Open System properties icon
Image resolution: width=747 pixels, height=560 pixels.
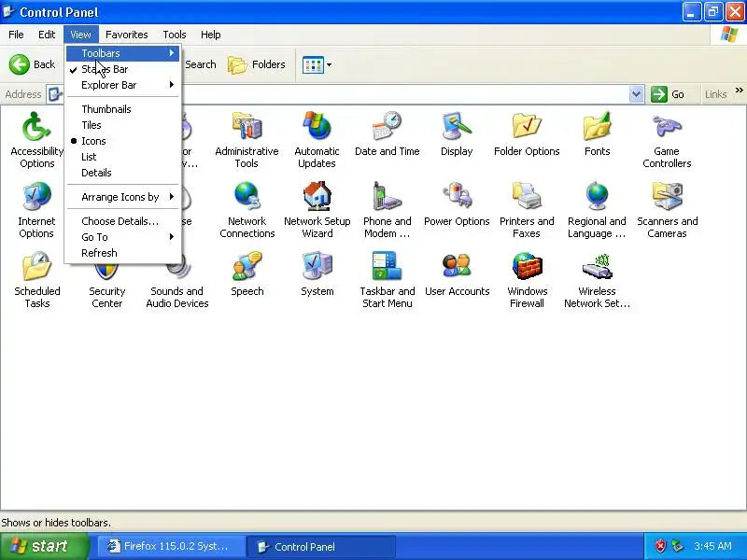[x=317, y=273]
